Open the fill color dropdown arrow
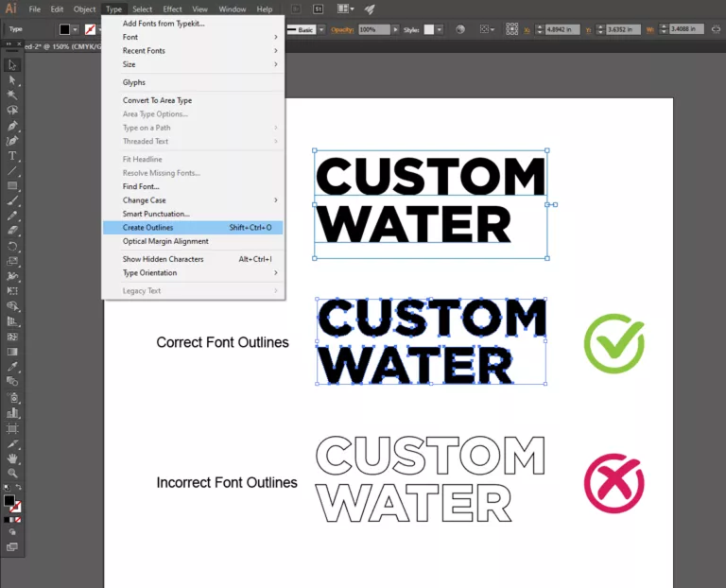This screenshot has height=588, width=726. click(x=77, y=29)
